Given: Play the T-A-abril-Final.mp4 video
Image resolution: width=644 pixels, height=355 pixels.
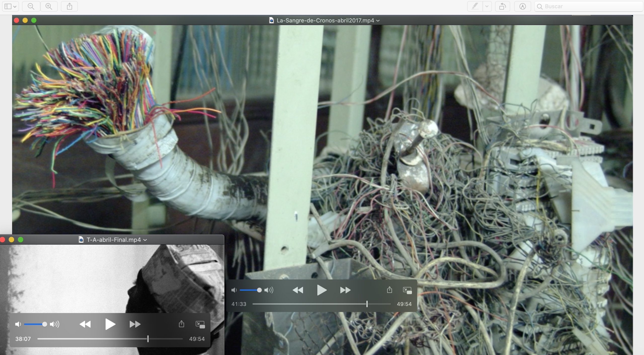Looking at the screenshot, I should (x=110, y=324).
